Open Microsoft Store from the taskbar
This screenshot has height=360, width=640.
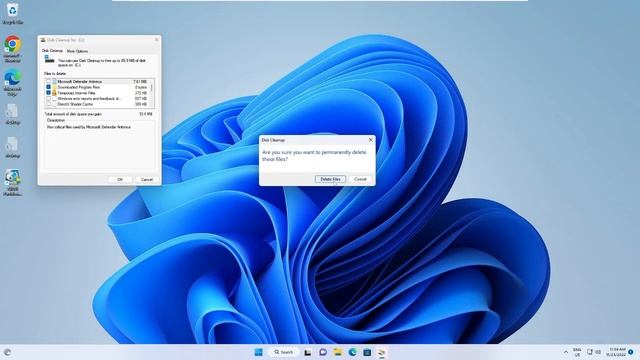pos(367,352)
